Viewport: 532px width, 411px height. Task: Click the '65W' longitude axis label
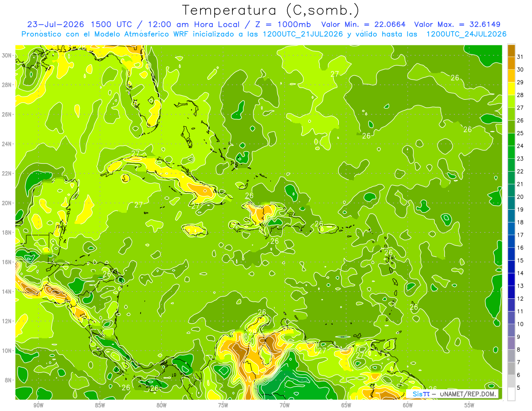(346, 405)
